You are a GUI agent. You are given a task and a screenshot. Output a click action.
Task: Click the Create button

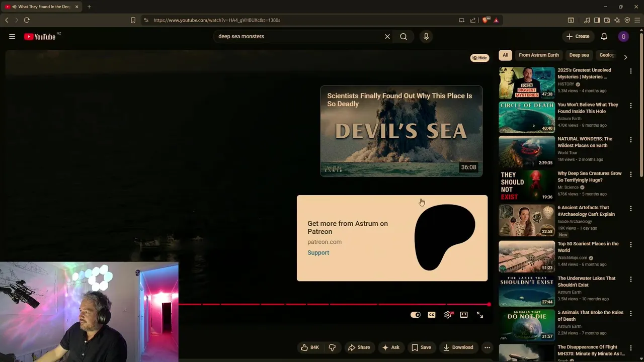point(578,36)
